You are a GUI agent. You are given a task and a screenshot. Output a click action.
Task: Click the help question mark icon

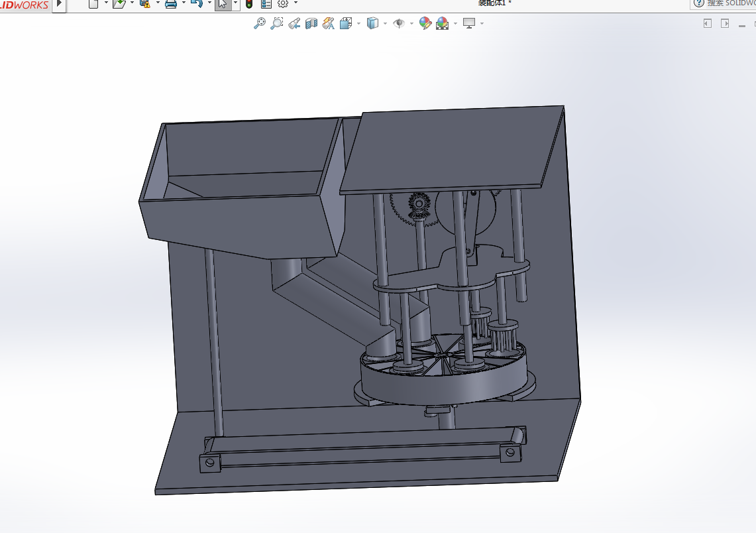698,3
